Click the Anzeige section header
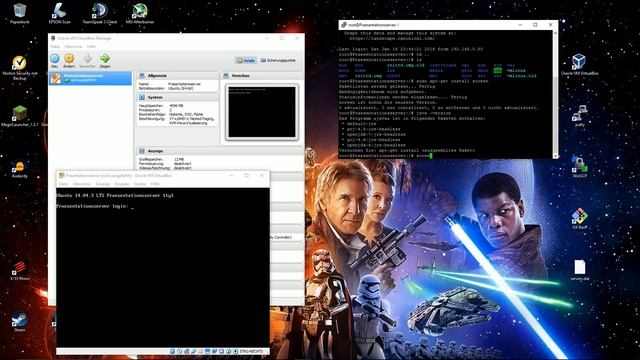Image resolution: width=640 pixels, height=360 pixels. point(220,151)
